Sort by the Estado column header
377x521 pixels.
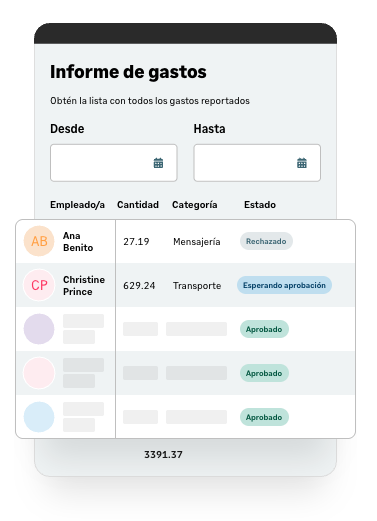(260, 205)
